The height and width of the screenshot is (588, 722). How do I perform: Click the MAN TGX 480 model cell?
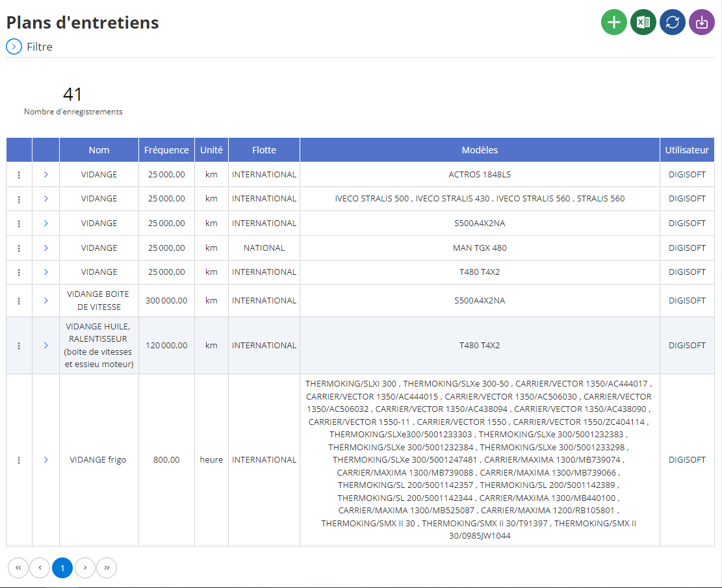(480, 248)
